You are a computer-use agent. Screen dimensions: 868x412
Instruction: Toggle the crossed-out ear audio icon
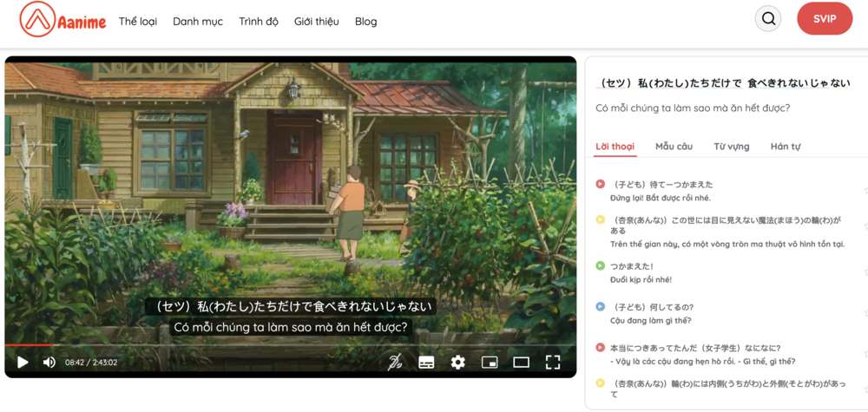tap(395, 363)
